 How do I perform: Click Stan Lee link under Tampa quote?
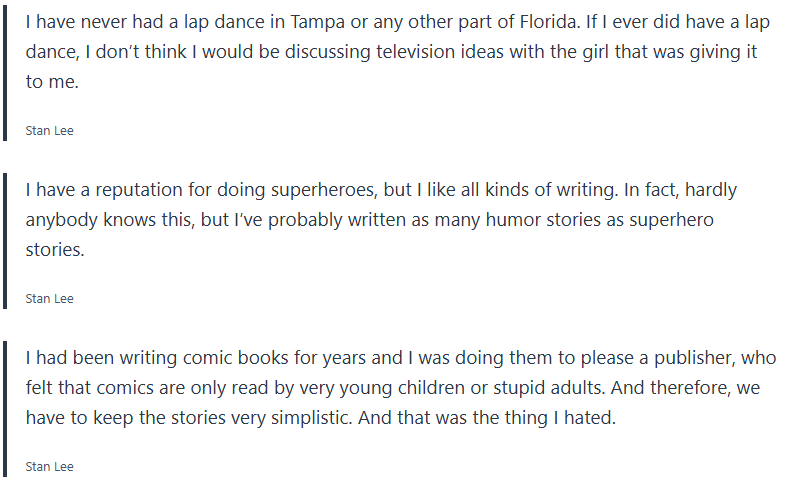49,131
